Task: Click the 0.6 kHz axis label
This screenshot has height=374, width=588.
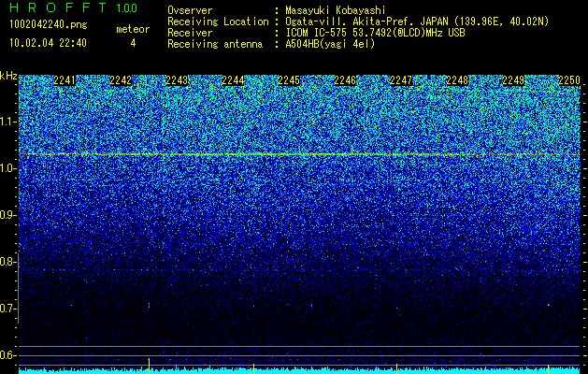Action: click(7, 355)
